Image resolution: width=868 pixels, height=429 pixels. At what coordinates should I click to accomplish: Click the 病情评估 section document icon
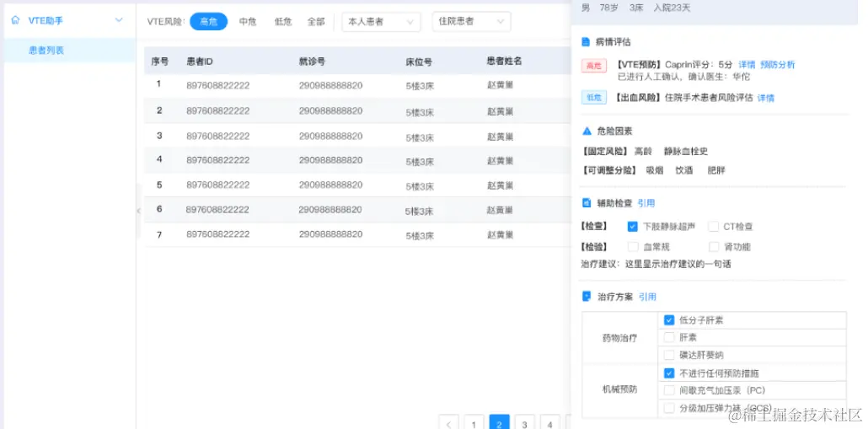tap(586, 41)
